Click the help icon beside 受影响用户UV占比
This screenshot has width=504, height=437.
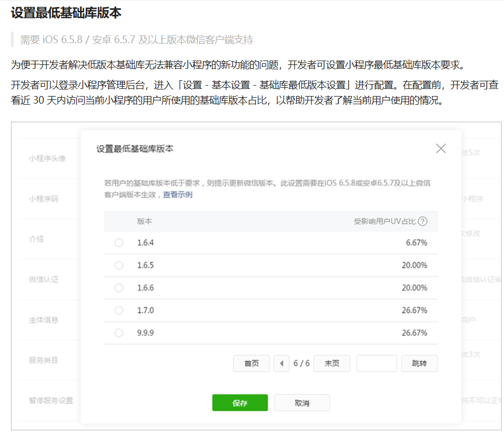pos(422,222)
